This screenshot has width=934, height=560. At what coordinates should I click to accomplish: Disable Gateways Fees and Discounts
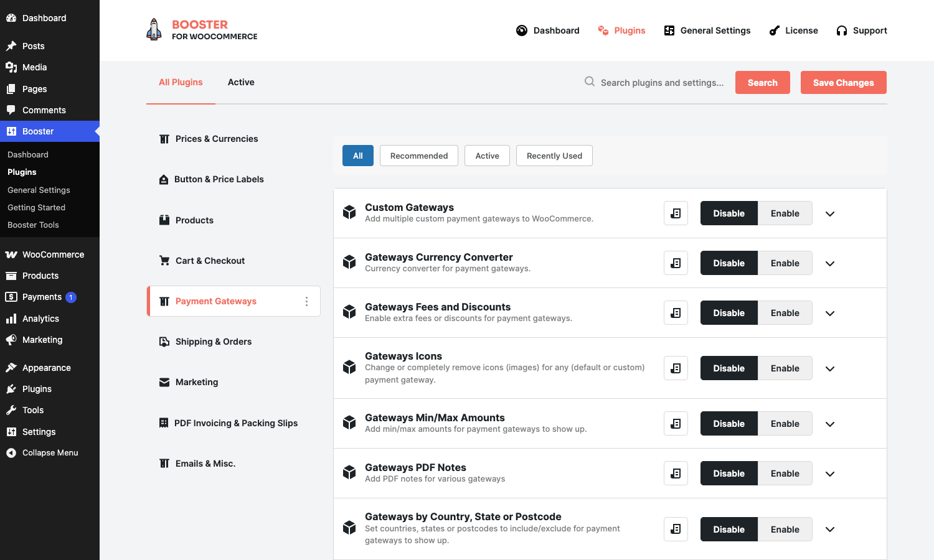[729, 313]
